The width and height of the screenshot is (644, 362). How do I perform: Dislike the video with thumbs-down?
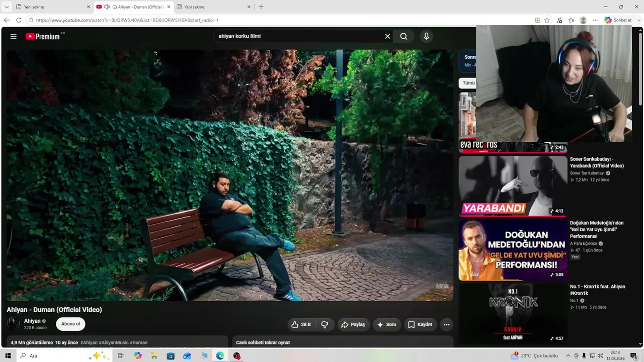[x=325, y=325]
